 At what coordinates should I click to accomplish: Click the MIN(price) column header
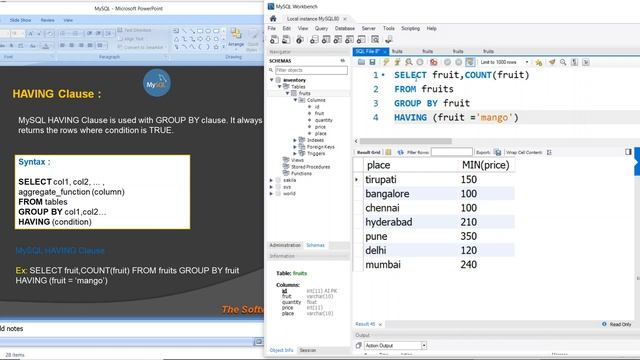point(486,165)
